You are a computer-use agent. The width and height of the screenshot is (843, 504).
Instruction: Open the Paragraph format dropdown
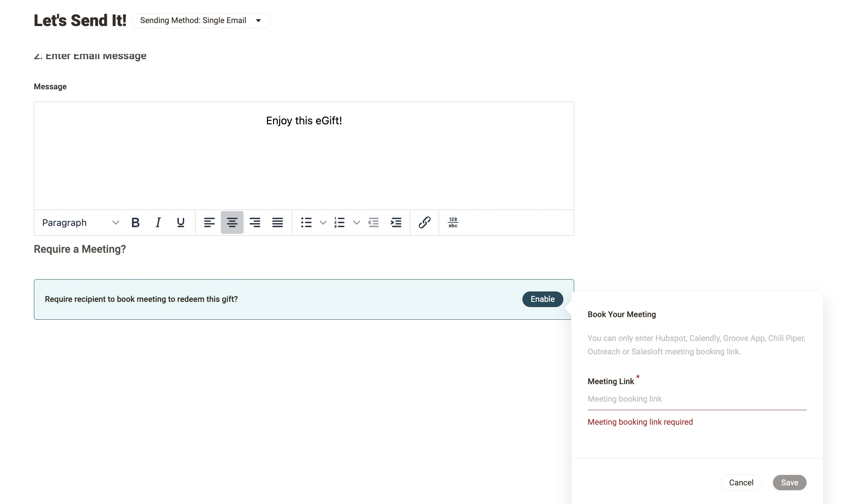[80, 223]
